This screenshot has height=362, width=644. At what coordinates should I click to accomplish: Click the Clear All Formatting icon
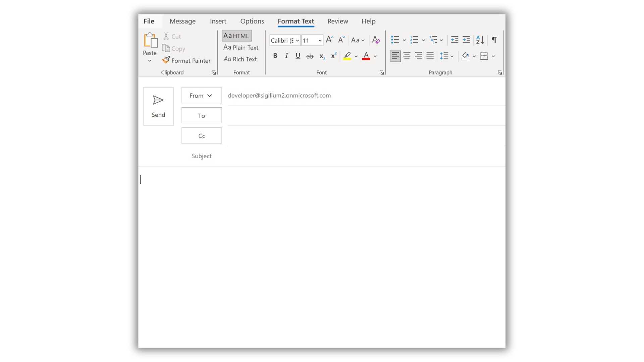[x=376, y=40]
